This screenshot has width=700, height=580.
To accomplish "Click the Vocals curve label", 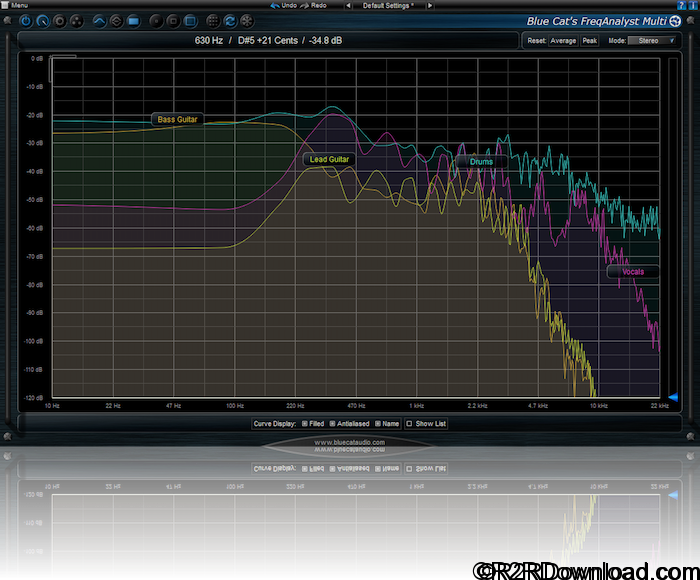I will (x=633, y=271).
